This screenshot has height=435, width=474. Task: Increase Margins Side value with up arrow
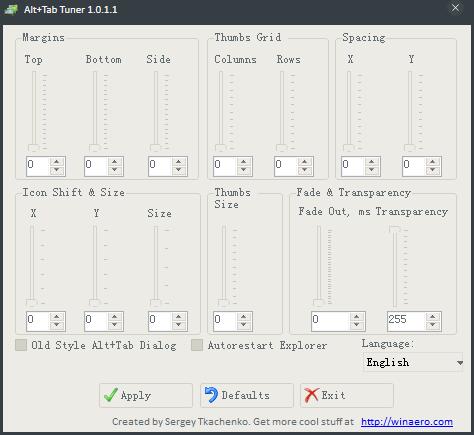click(x=179, y=162)
